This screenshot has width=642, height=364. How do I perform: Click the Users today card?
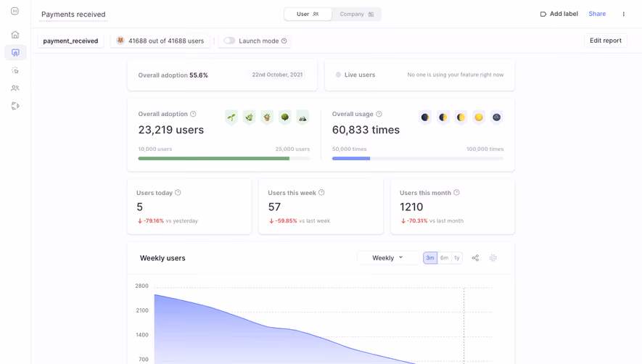pyautogui.click(x=189, y=207)
